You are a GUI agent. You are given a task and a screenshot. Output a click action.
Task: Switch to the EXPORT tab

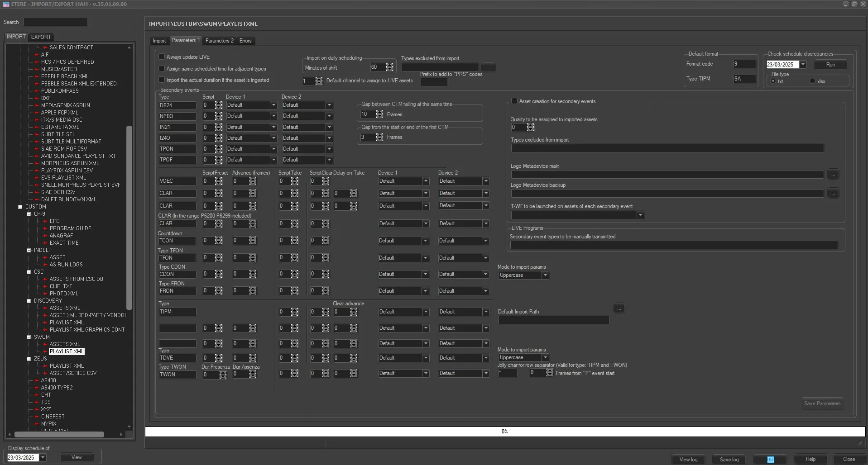tap(41, 37)
